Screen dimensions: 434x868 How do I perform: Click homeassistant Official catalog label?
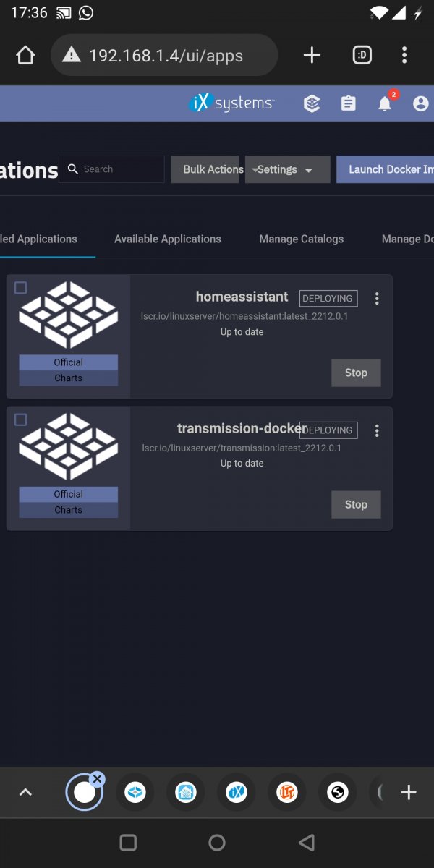click(x=68, y=362)
